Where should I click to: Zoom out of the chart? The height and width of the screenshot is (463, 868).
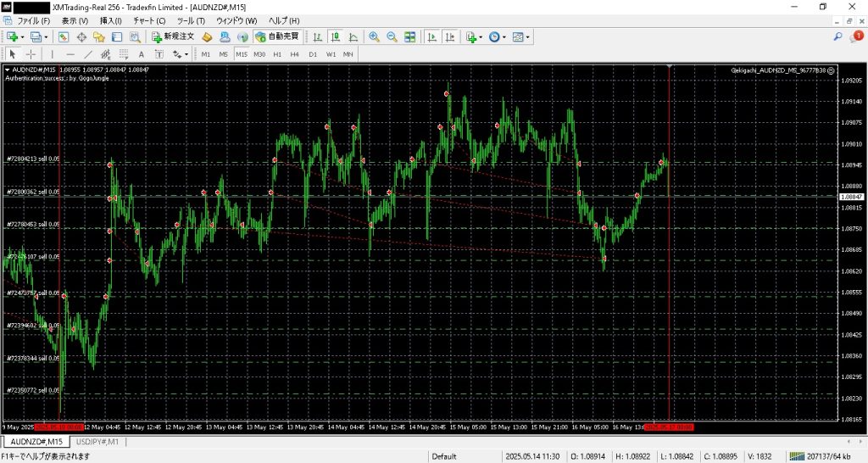pyautogui.click(x=392, y=36)
